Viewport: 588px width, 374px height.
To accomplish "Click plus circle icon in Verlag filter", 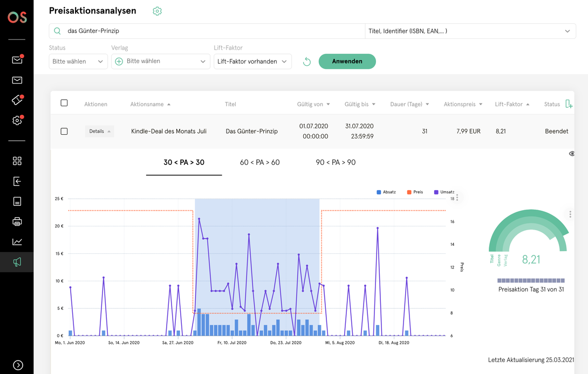I will click(119, 61).
